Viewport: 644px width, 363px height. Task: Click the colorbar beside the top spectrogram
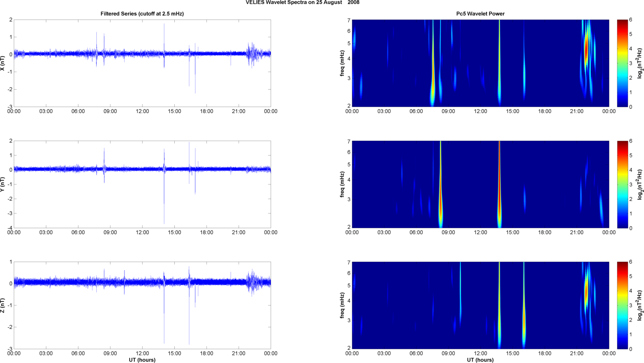click(x=622, y=63)
